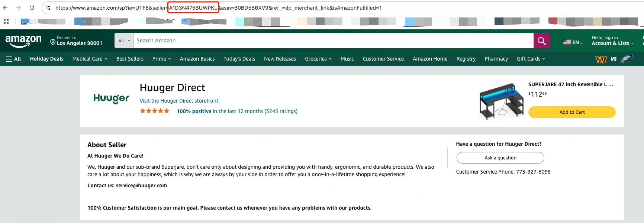
Task: Open the 100% positive ratings link
Action: coord(237,111)
